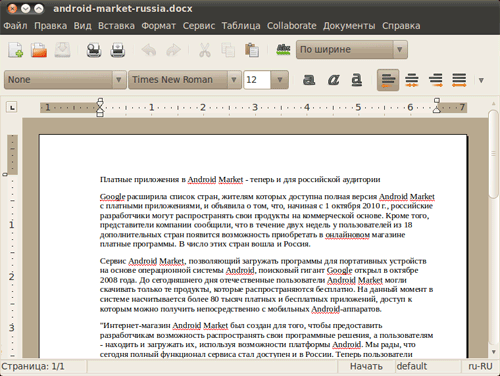This screenshot has height=376, width=500.
Task: Justify the text alignment
Action: pos(459,80)
